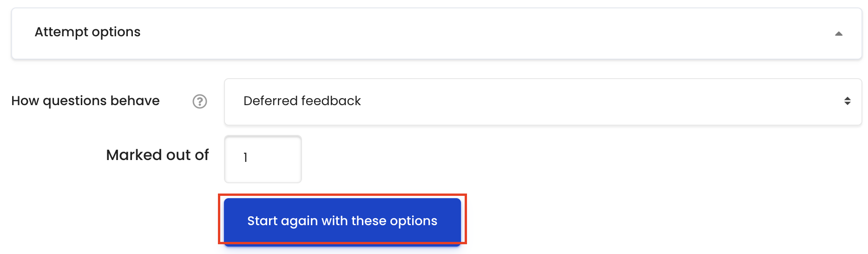
Task: Click the triangle icon in Attempt options header
Action: click(x=839, y=33)
